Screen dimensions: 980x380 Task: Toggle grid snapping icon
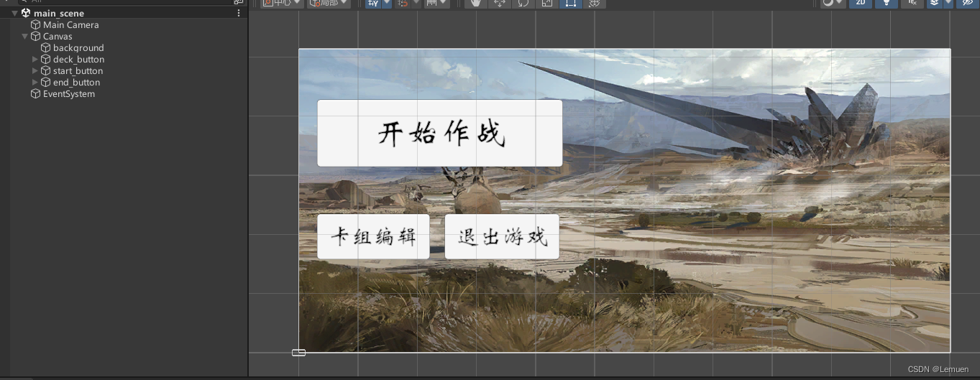(x=373, y=3)
